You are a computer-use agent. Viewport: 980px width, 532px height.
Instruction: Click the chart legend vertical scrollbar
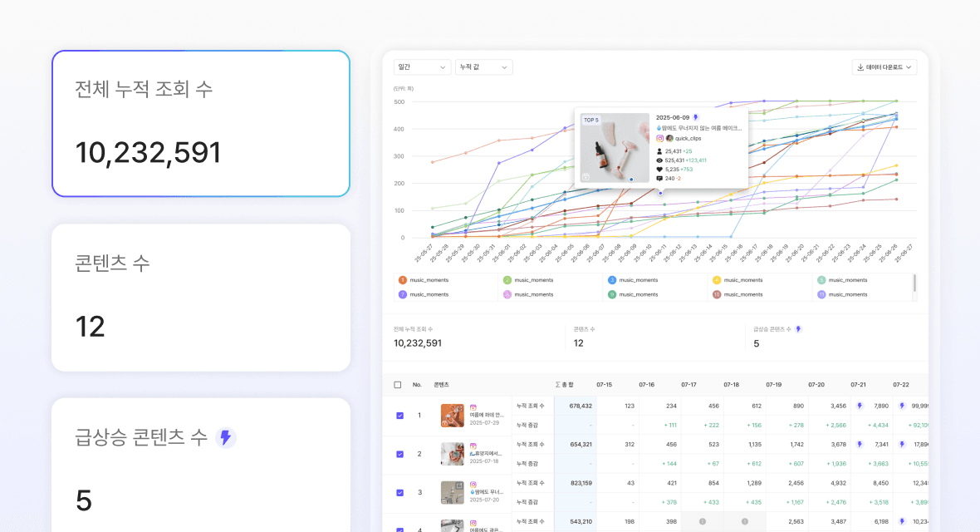915,283
